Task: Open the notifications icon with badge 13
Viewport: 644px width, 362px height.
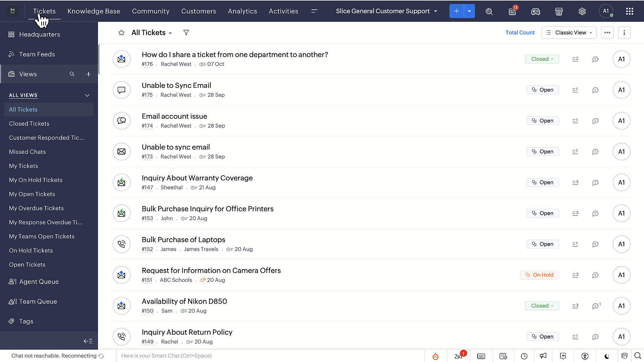Action: [512, 11]
